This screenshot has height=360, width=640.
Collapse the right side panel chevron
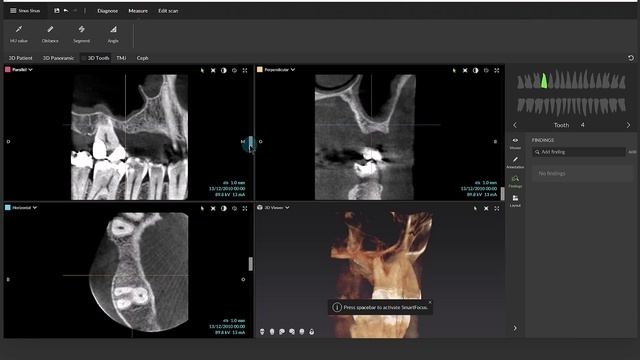tap(515, 328)
